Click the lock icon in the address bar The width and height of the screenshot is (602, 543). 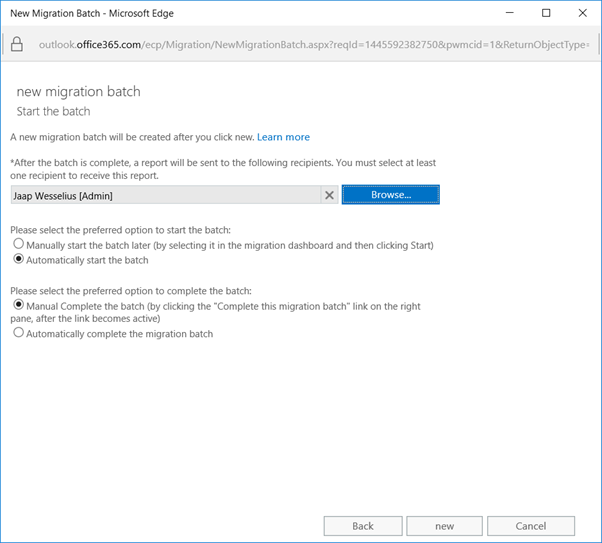pos(17,44)
